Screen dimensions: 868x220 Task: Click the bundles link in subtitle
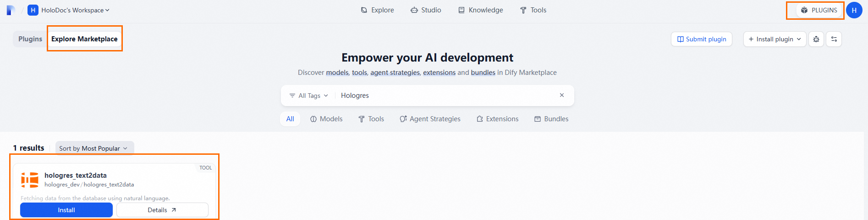coord(483,73)
